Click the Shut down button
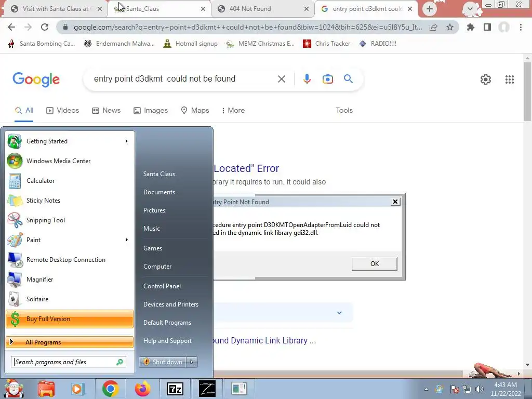 click(163, 362)
